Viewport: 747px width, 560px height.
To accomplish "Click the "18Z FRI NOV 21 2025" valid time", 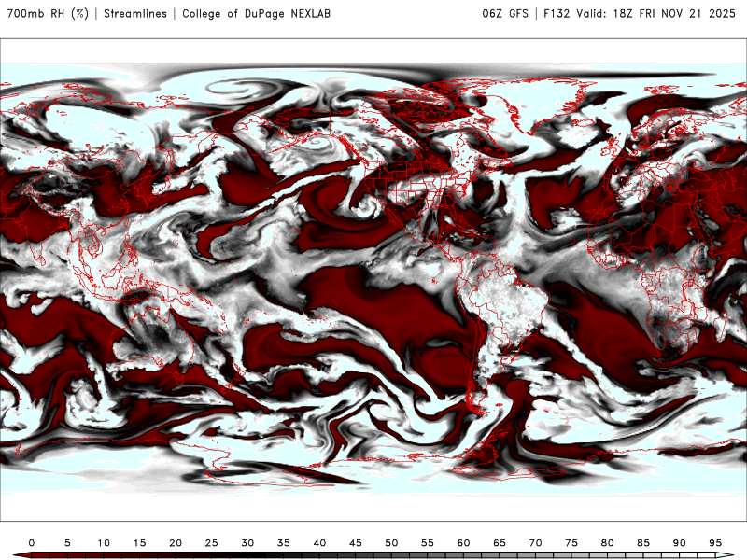I will 674,13.
